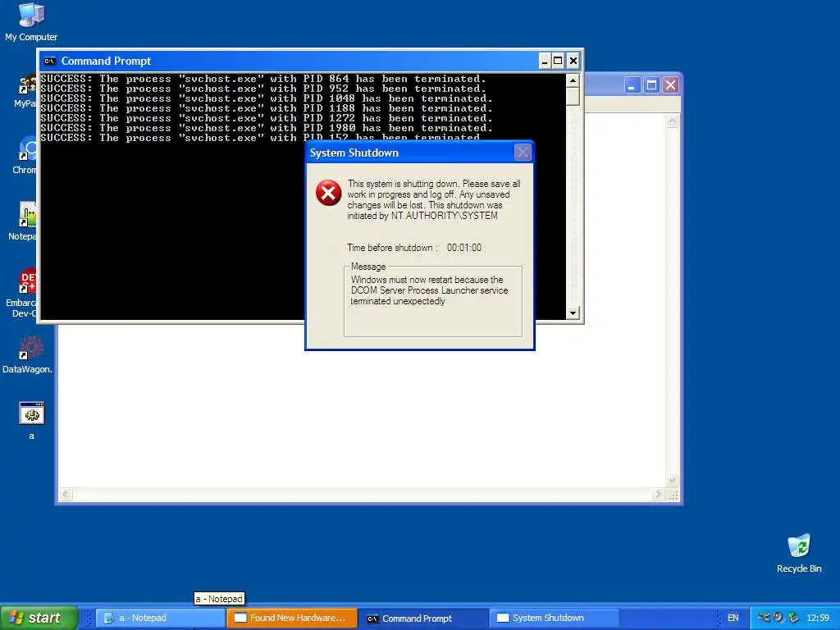Click the clock showing 12:59
Screen dimensions: 840x630
(x=818, y=618)
